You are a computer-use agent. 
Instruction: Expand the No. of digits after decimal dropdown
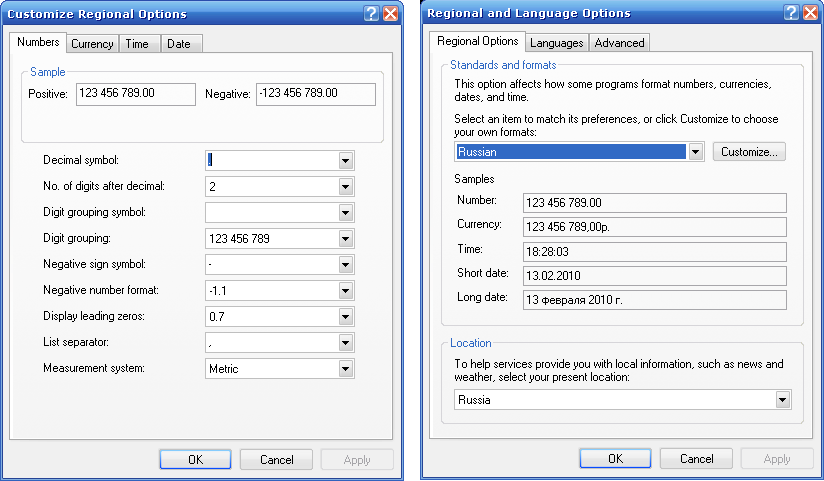coord(345,186)
